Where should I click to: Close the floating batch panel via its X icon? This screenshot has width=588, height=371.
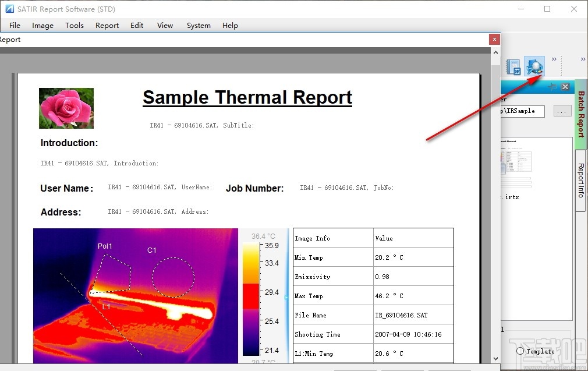click(x=565, y=86)
